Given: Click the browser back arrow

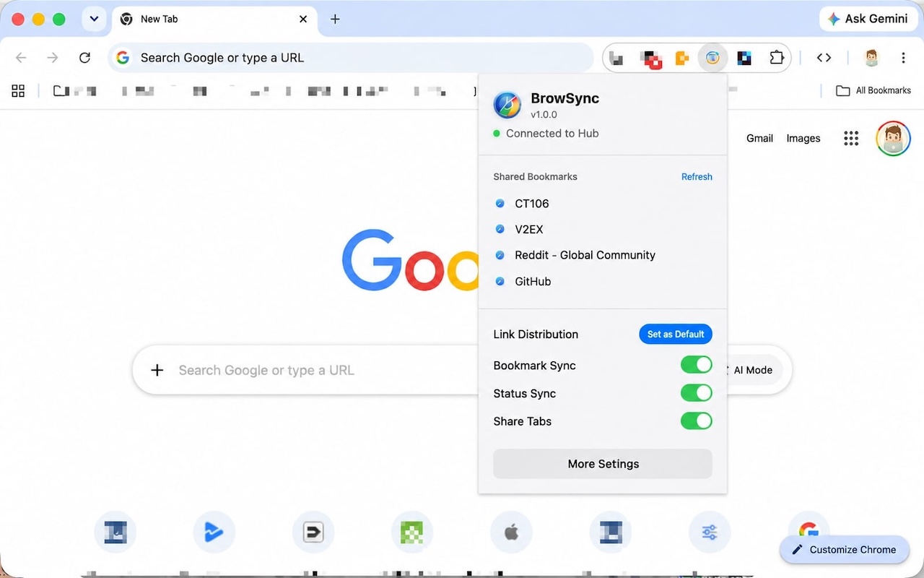Looking at the screenshot, I should (21, 58).
